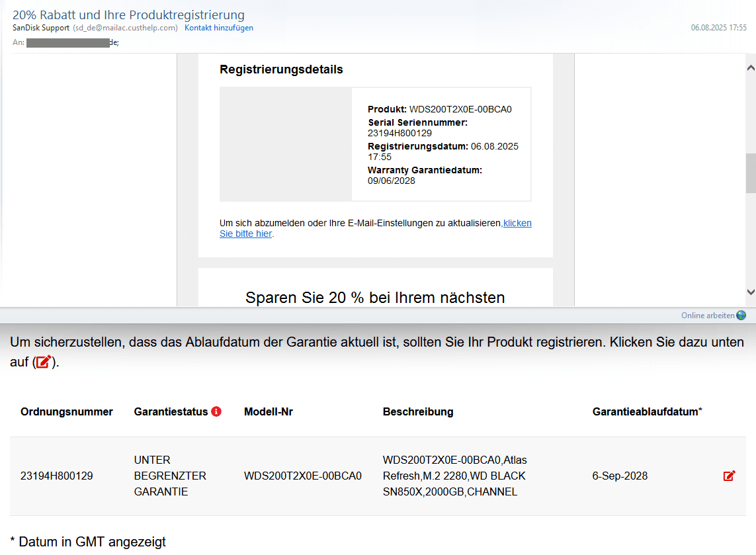This screenshot has width=756, height=555.
Task: Click the scroll down arrow of the email pane
Action: [x=751, y=292]
